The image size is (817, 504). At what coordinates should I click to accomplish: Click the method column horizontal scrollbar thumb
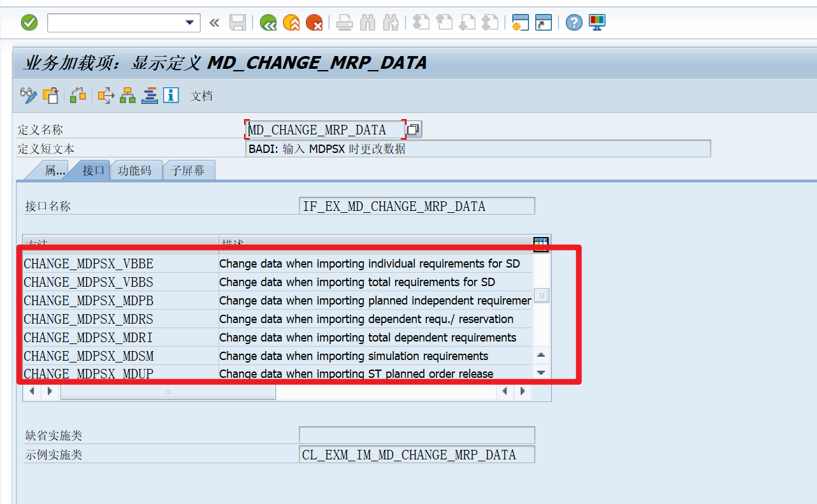(168, 392)
